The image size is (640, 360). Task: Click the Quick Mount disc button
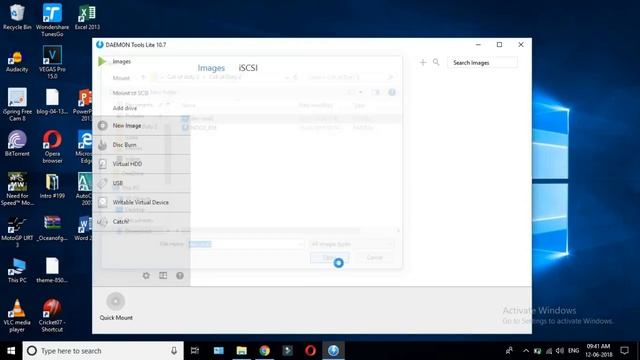click(116, 301)
